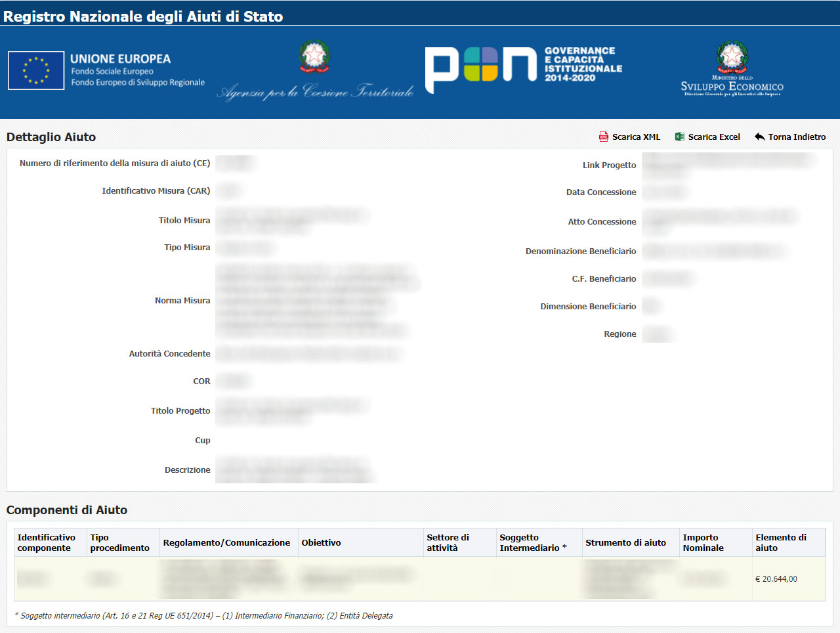Select the Settore di attività column header
840x633 pixels.
448,543
